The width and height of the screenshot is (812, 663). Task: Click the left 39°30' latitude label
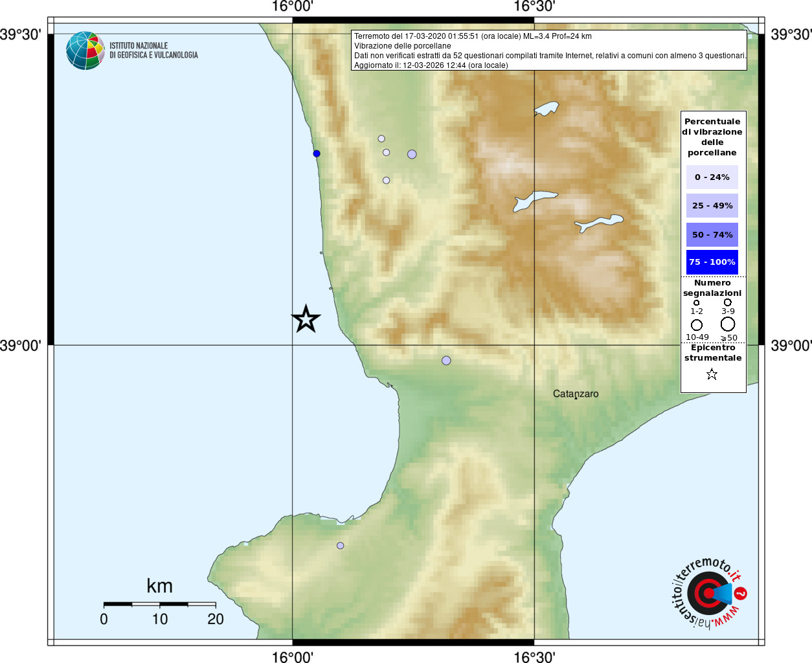[21, 34]
